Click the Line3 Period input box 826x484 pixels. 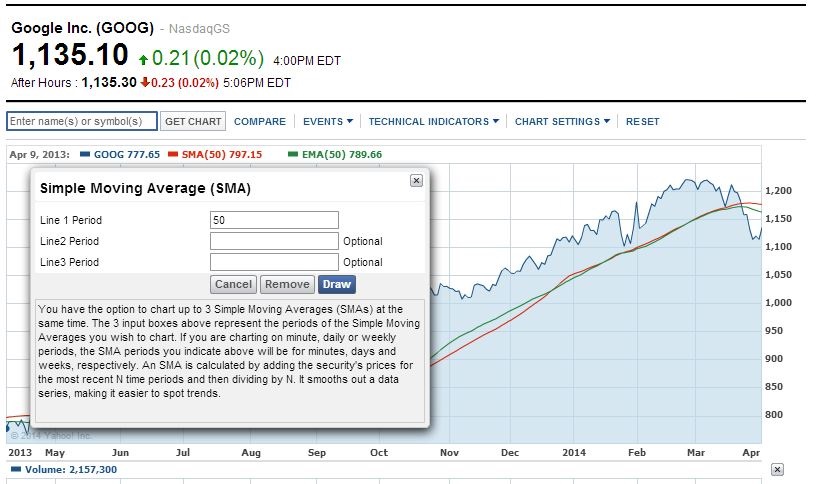coord(274,262)
